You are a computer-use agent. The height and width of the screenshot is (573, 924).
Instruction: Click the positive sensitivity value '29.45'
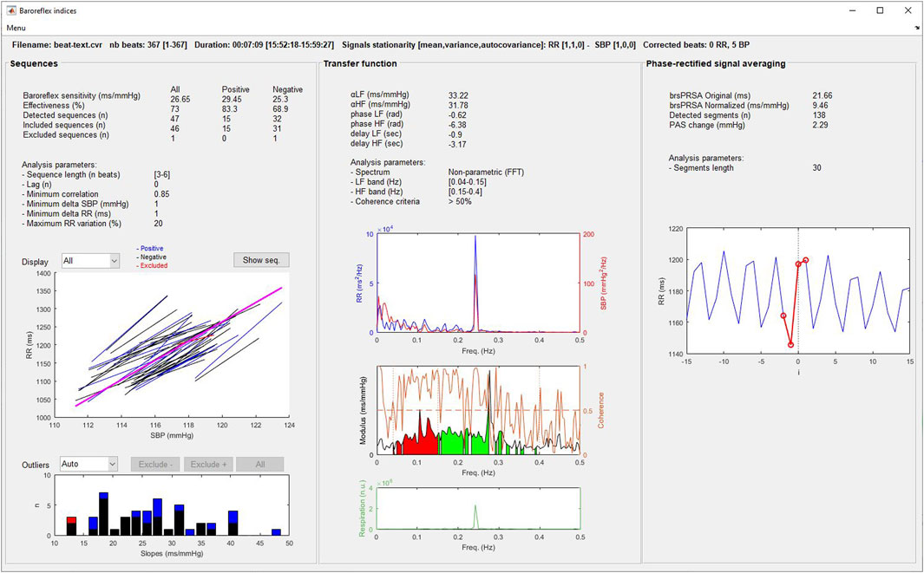233,100
